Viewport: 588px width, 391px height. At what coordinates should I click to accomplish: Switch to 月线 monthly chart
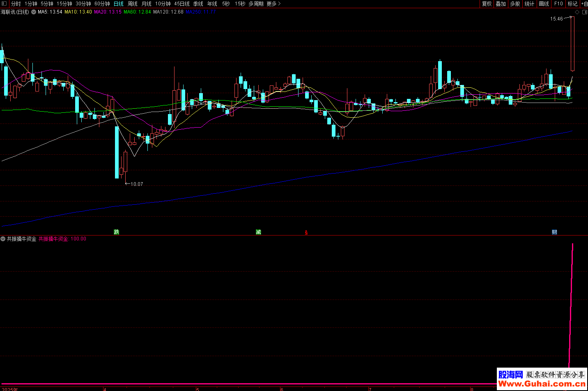tap(147, 4)
